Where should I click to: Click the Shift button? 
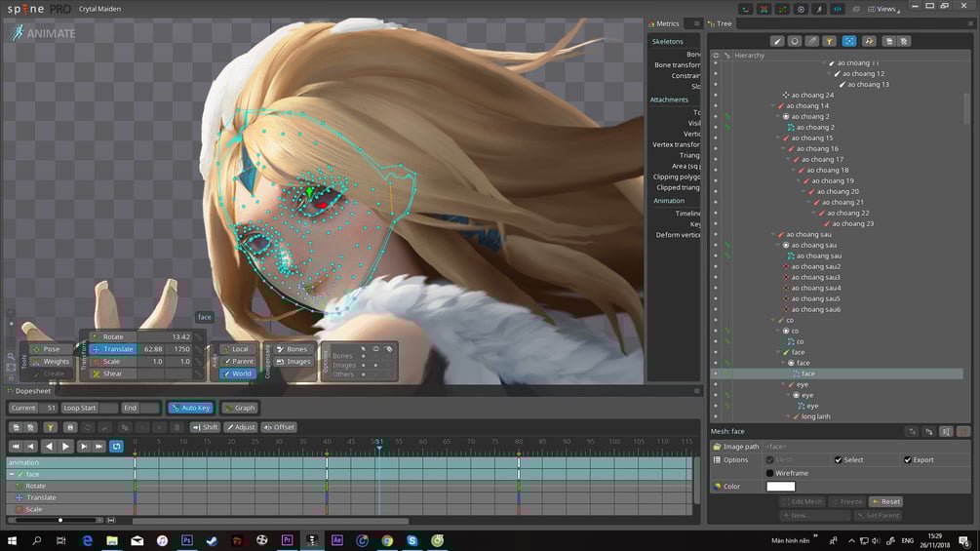205,427
